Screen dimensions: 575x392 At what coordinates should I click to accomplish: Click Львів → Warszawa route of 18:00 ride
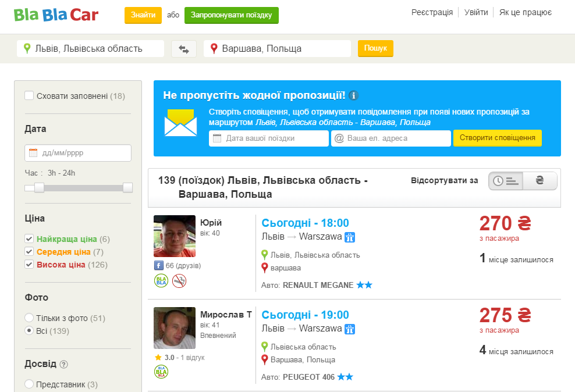301,237
